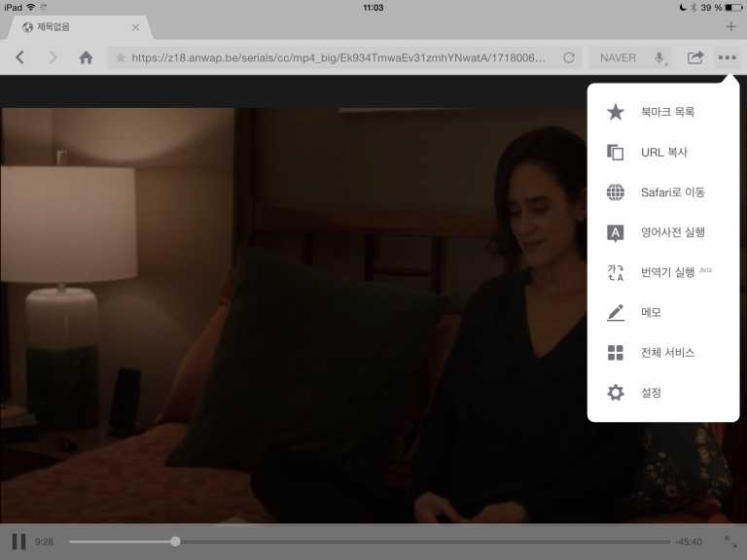Run 번역기 실행 menu item
This screenshot has width=747, height=560.
point(663,272)
